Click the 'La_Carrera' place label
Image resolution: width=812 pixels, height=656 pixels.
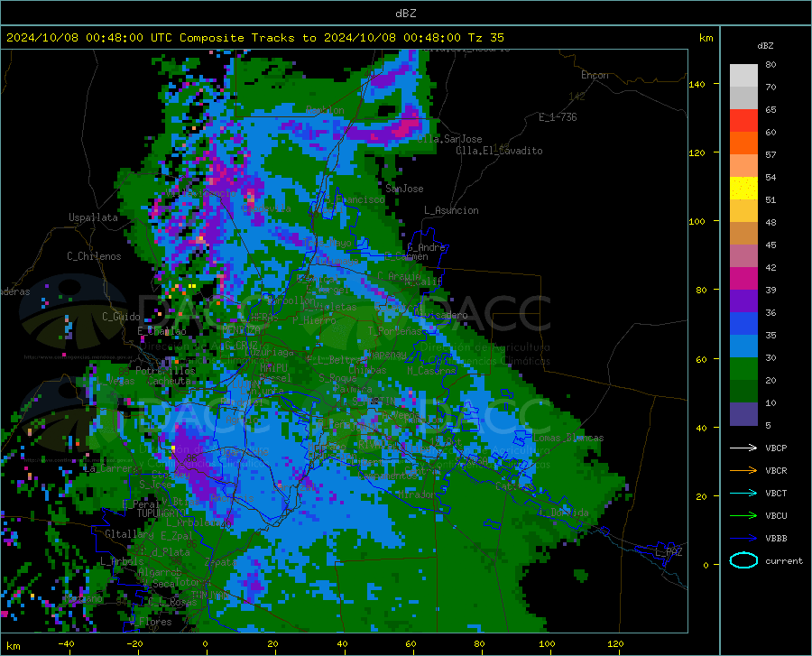(x=111, y=468)
